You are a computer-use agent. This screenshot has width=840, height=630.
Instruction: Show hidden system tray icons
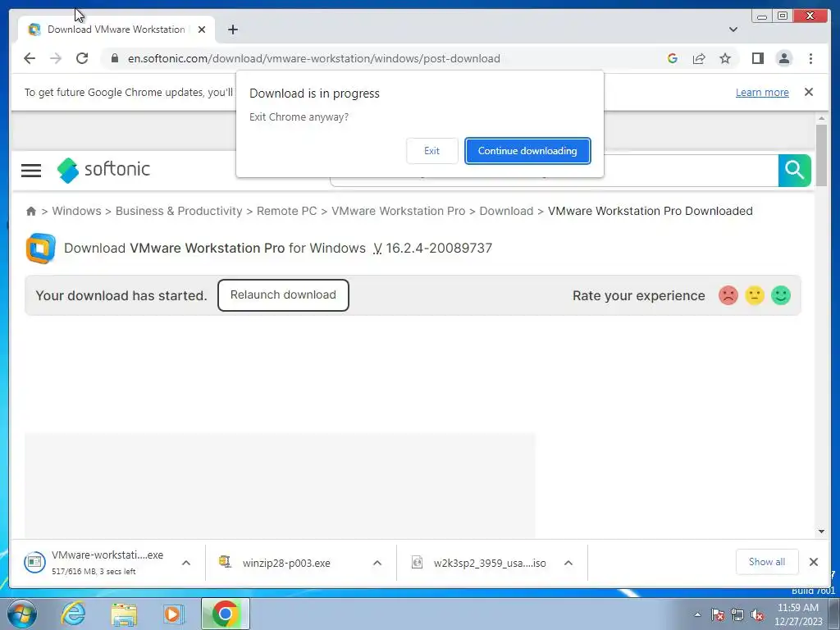click(697, 614)
